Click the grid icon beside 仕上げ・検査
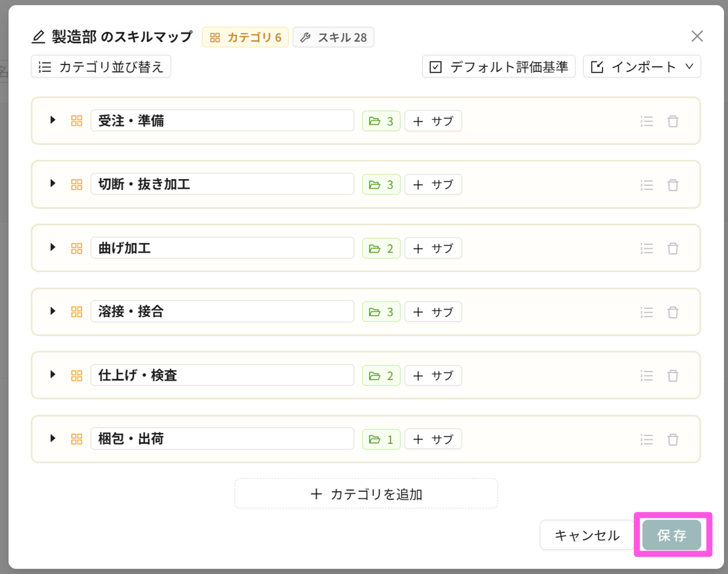Image resolution: width=728 pixels, height=574 pixels. point(77,376)
